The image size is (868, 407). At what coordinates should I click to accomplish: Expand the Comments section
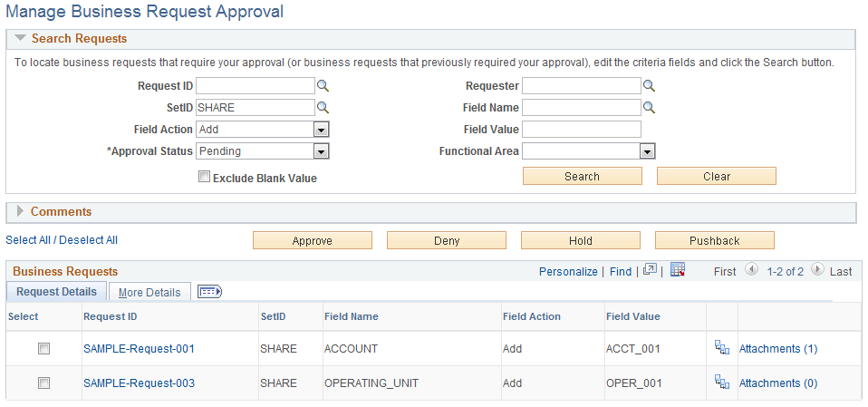coord(21,211)
